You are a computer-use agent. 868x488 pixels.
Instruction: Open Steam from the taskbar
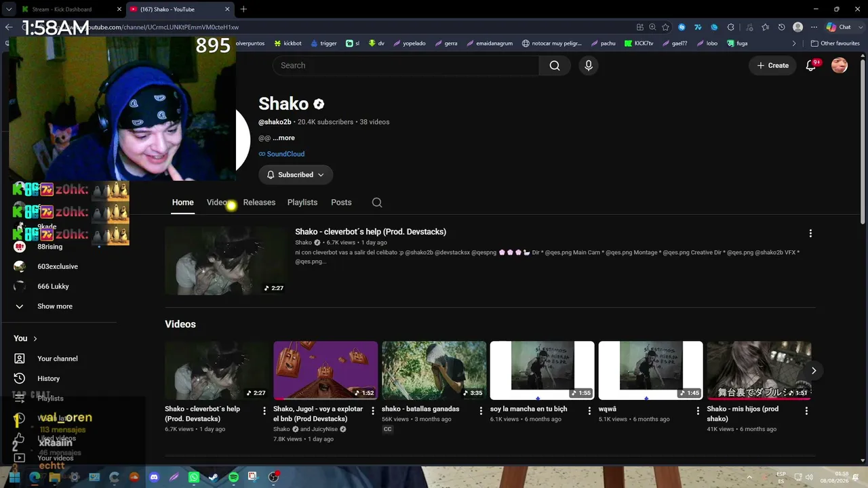[213, 477]
